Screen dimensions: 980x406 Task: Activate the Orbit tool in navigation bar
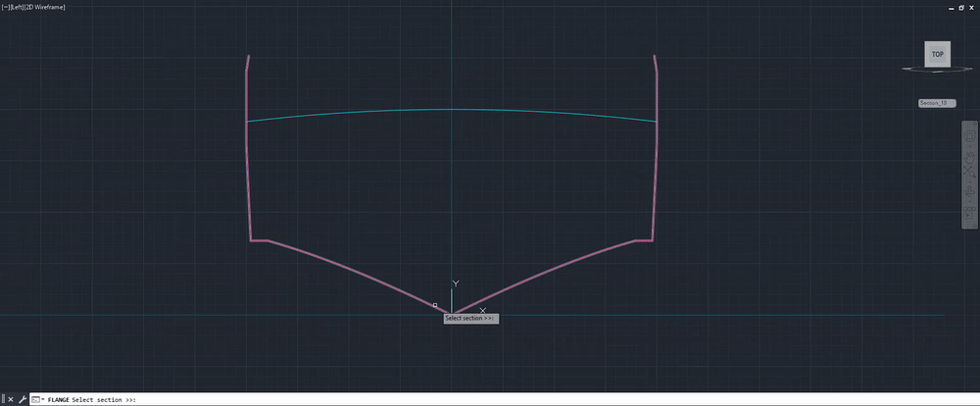970,191
